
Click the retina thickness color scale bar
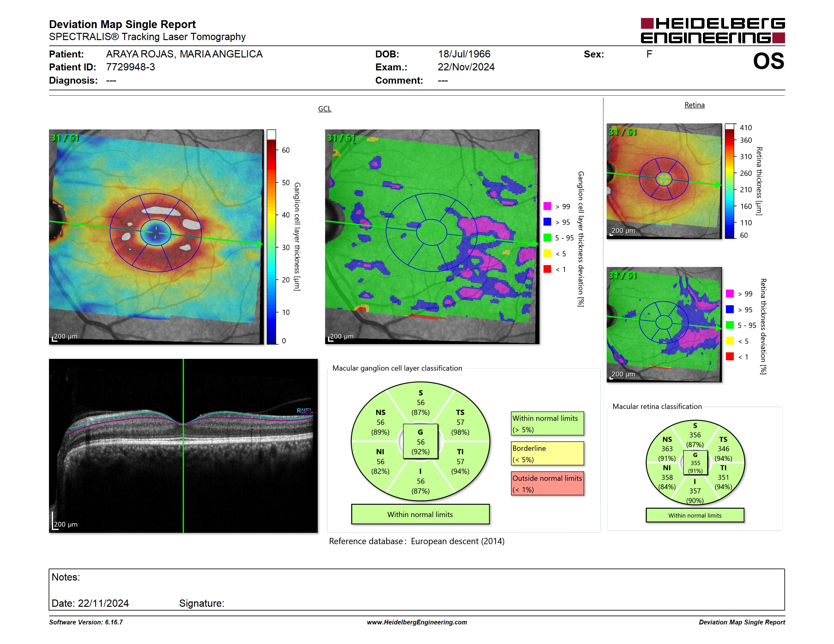(729, 181)
